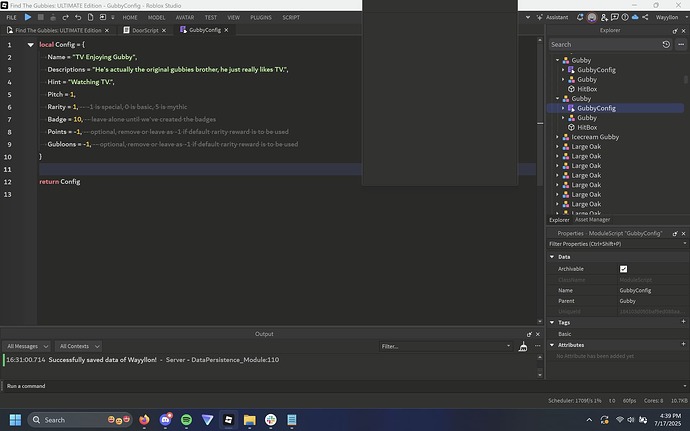Open File Explorer from the taskbar

click(250, 420)
